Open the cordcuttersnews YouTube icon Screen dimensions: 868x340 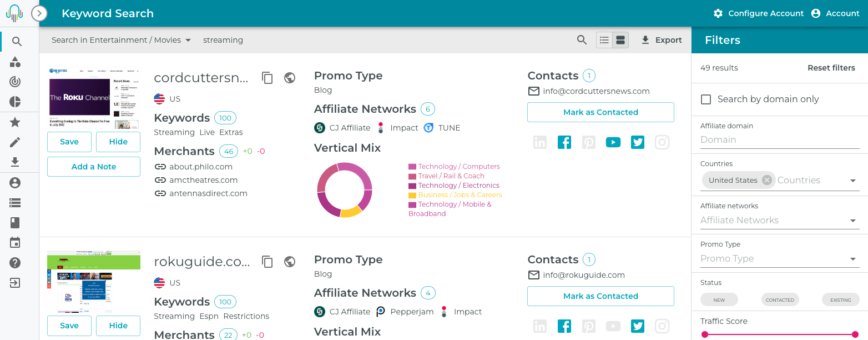click(613, 142)
